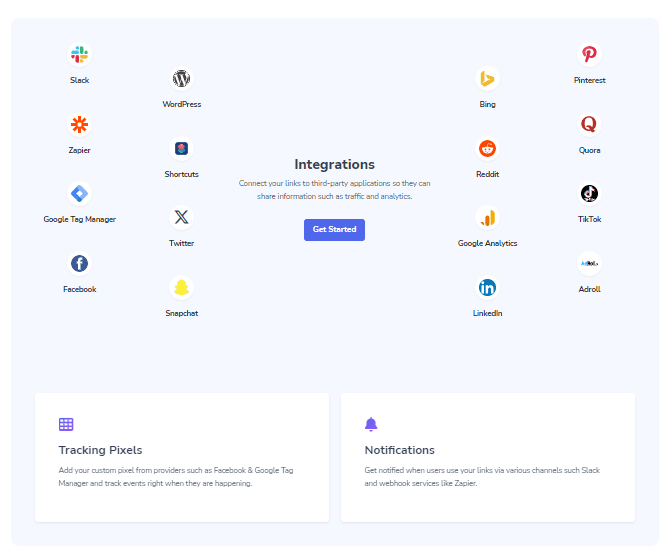Viewport: 666px width, 558px height.
Task: Click the Notifications bell icon
Action: [371, 424]
